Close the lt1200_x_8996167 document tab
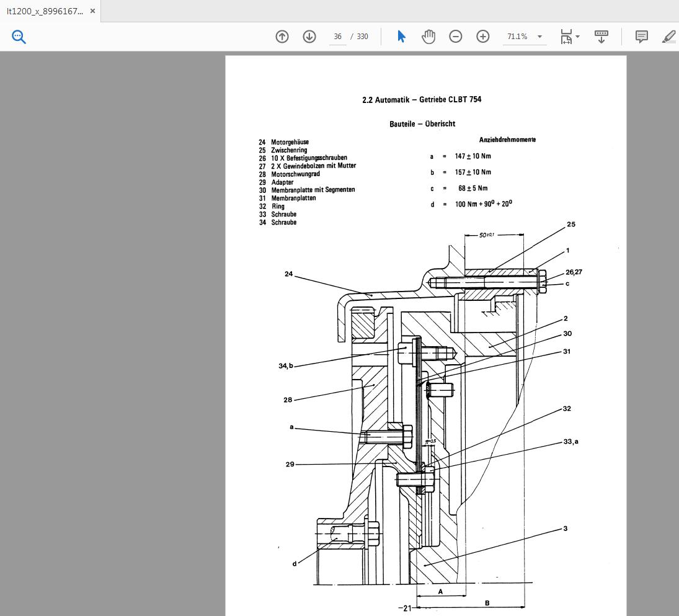 (93, 11)
